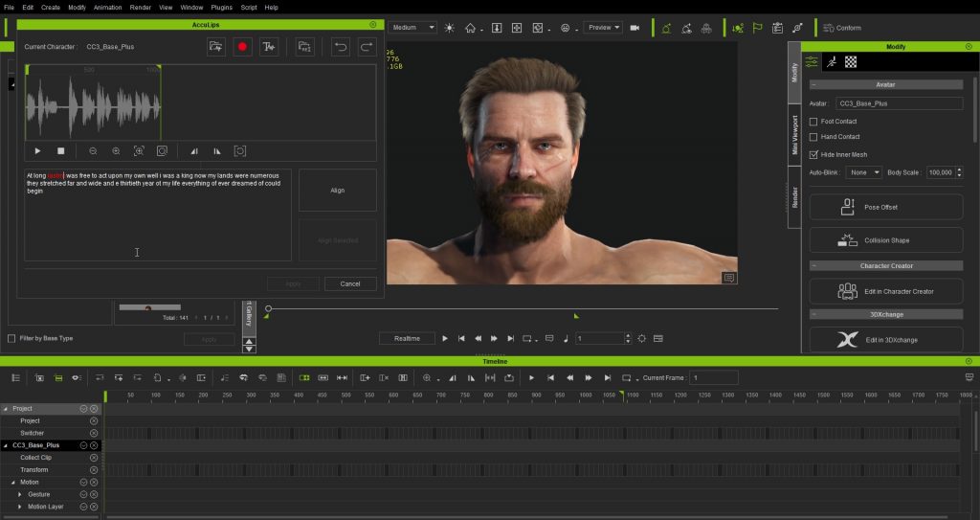Click the light/sun icon in viewport toolbar
The width and height of the screenshot is (980, 520).
click(450, 28)
